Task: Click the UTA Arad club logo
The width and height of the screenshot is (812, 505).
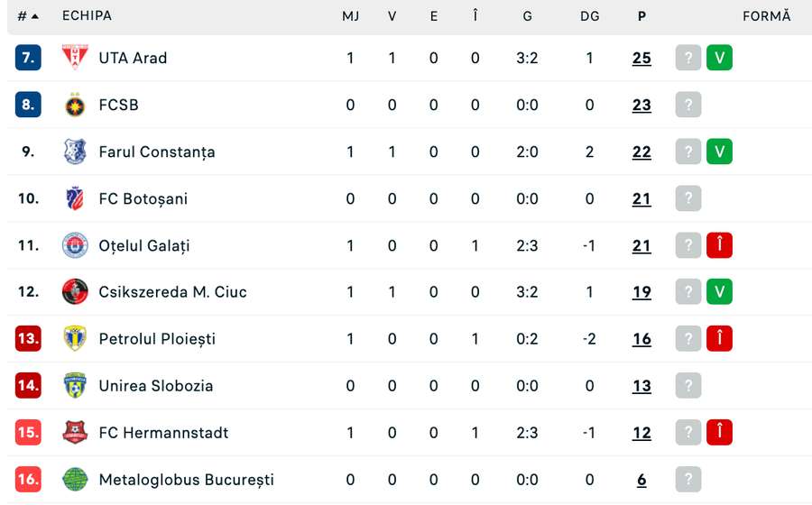Action: point(75,58)
